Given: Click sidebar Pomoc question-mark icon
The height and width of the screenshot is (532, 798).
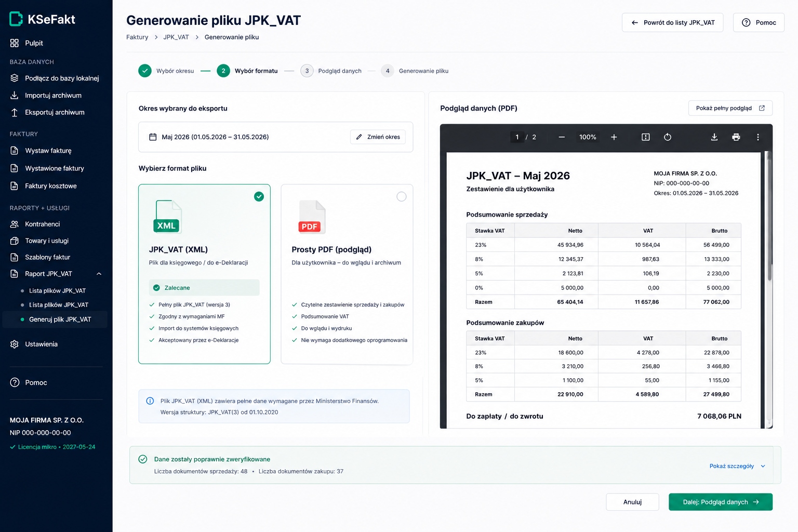Looking at the screenshot, I should (x=15, y=382).
